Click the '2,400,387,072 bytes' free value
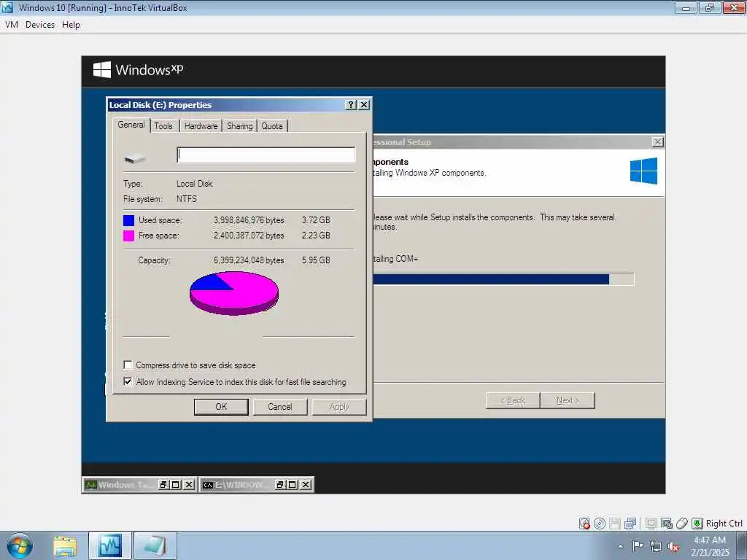 point(249,236)
